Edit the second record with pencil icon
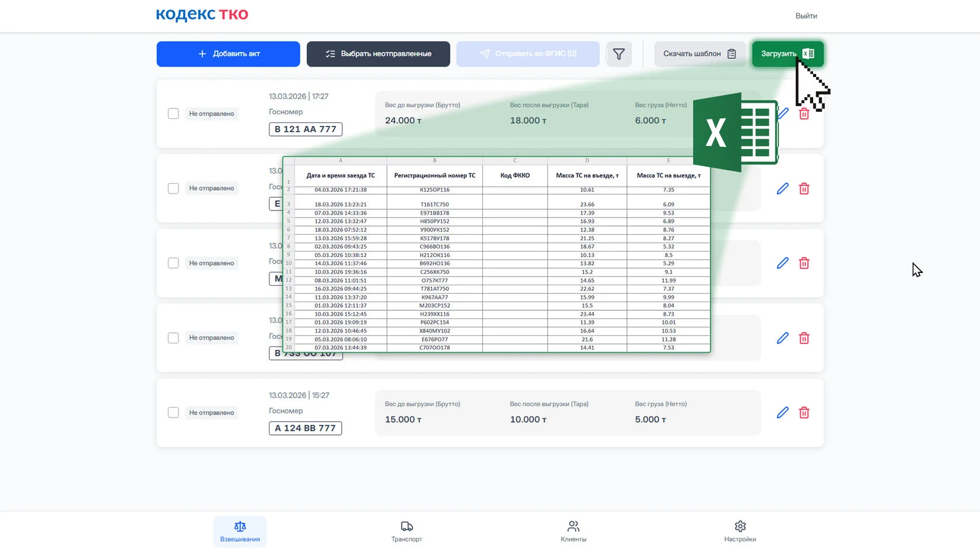The image size is (980, 551). click(783, 188)
